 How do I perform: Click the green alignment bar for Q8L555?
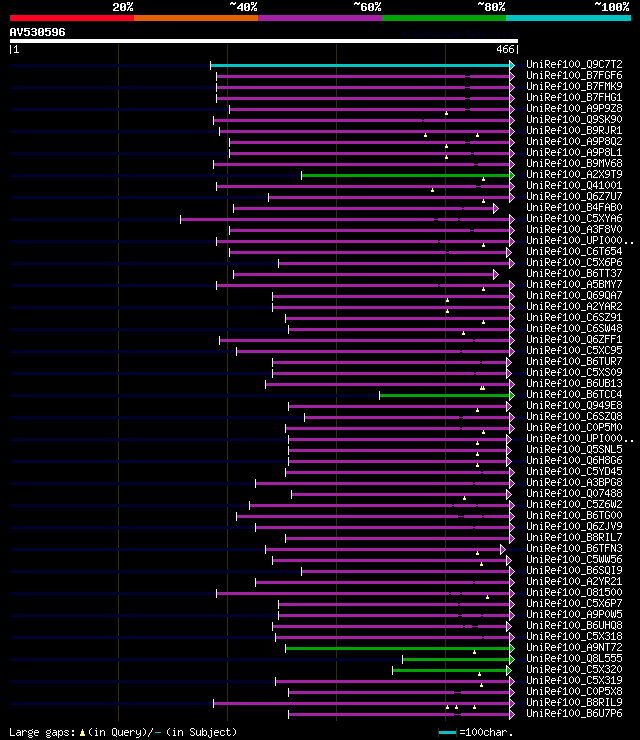click(x=456, y=659)
